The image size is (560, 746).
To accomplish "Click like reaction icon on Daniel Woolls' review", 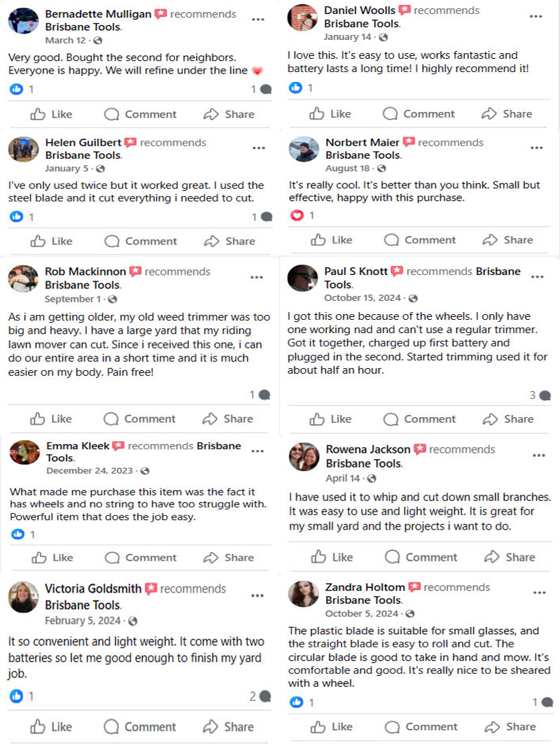I will [x=296, y=87].
